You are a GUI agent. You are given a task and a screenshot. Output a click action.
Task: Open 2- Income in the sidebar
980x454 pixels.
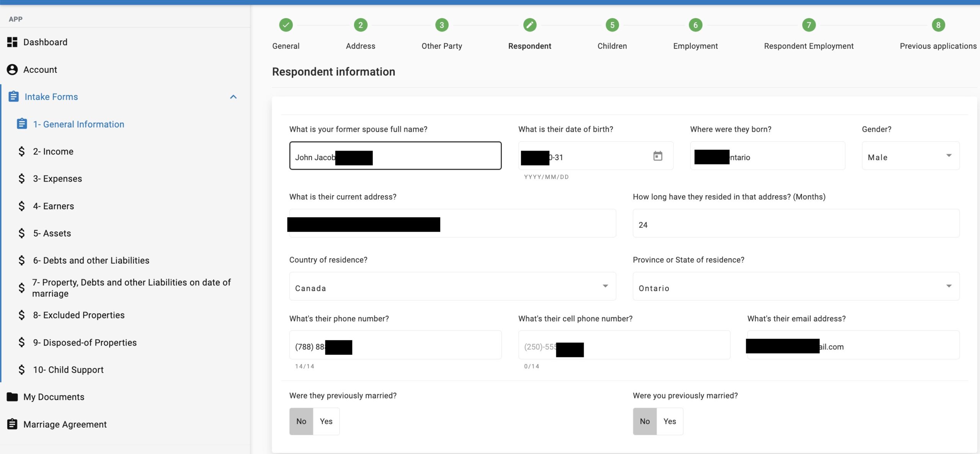[53, 151]
